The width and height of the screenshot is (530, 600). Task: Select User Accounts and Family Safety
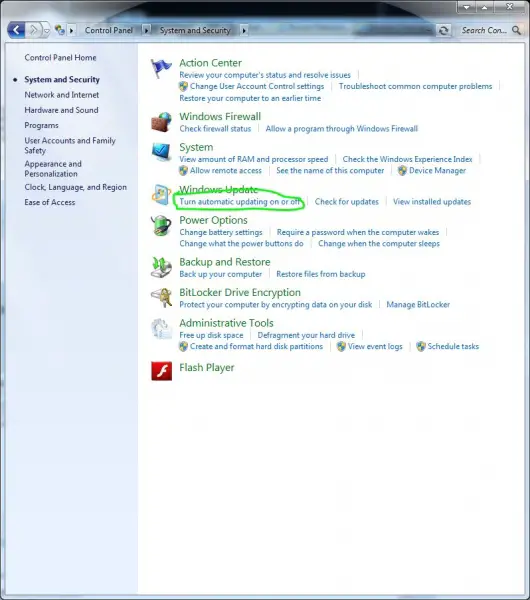click(70, 145)
